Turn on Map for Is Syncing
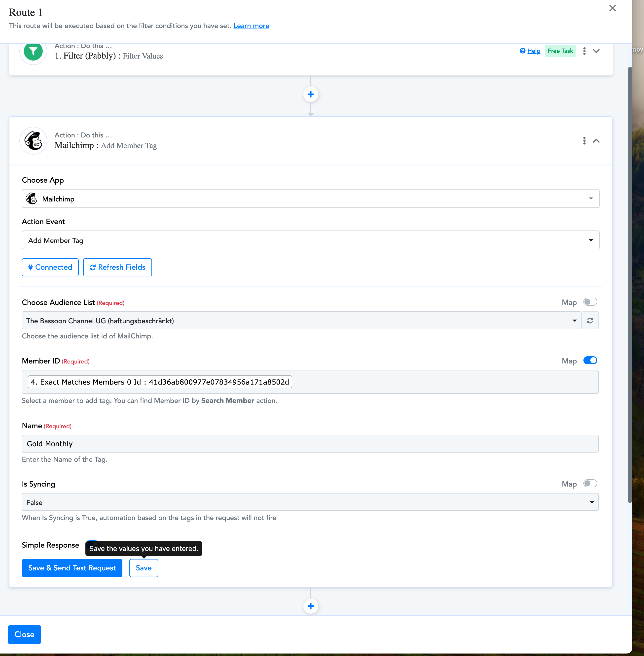644x656 pixels. pyautogui.click(x=590, y=483)
